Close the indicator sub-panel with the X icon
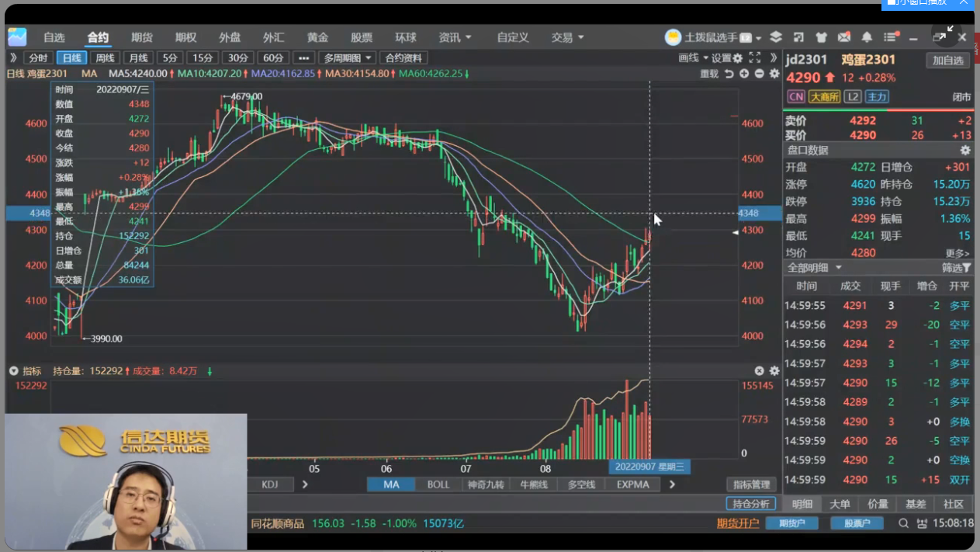 coord(760,371)
